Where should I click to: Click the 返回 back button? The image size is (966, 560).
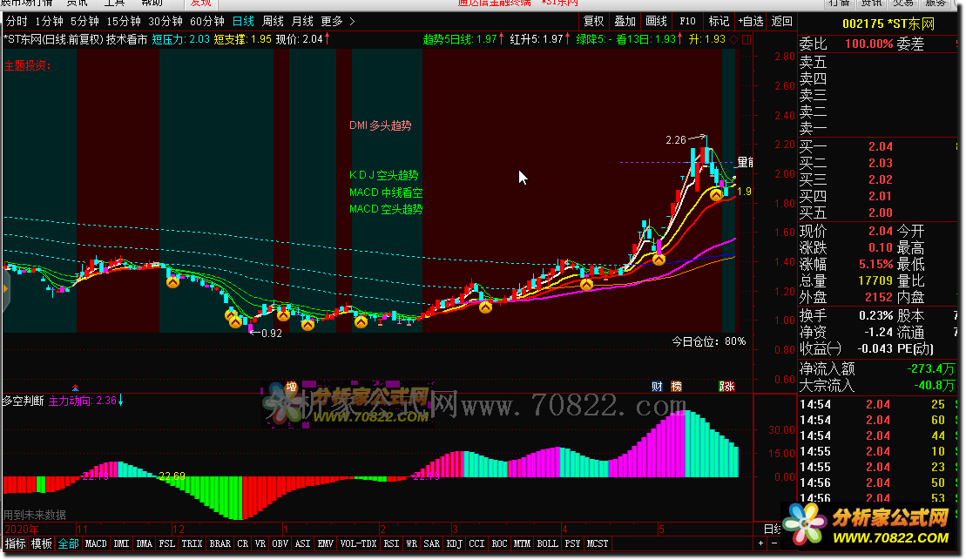tap(782, 22)
